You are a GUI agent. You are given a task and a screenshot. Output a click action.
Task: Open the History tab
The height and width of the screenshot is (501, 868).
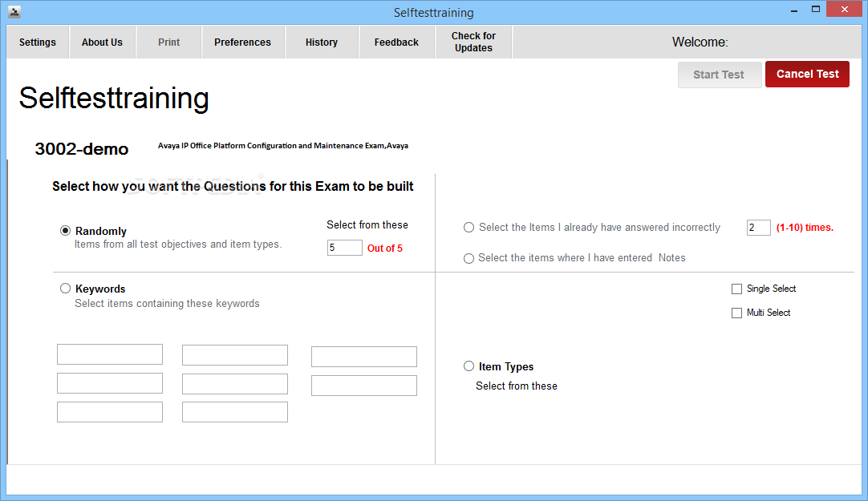[322, 42]
